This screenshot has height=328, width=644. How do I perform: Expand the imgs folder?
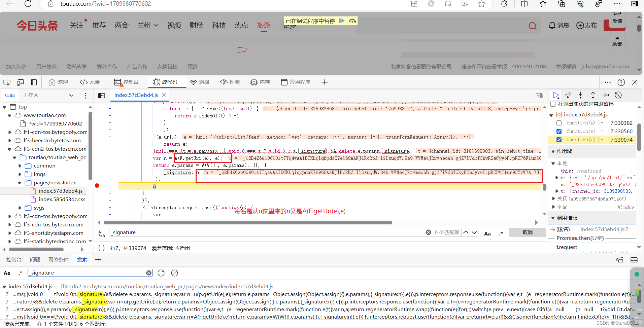[x=20, y=174]
